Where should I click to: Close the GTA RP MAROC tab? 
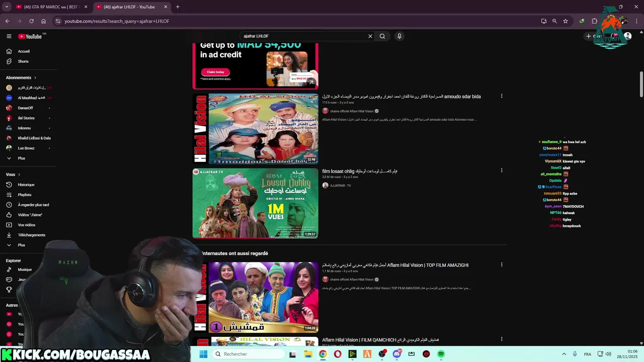86,7
